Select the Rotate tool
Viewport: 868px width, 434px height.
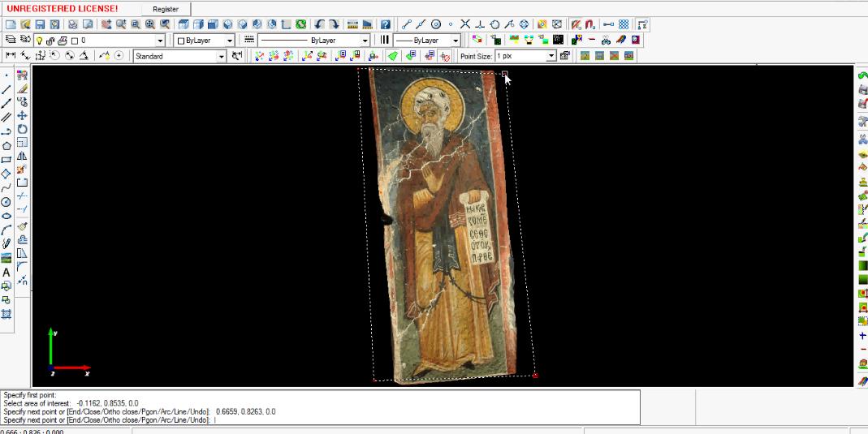click(x=22, y=129)
